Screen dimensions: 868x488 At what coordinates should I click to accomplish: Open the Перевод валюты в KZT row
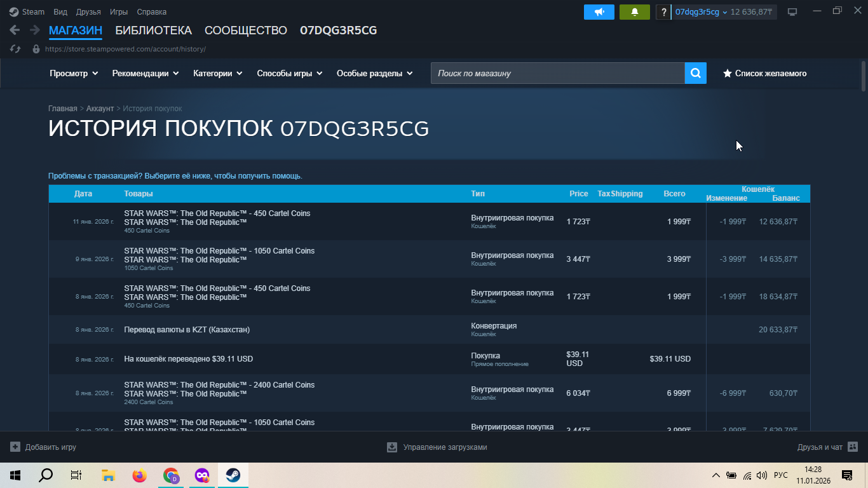429,330
